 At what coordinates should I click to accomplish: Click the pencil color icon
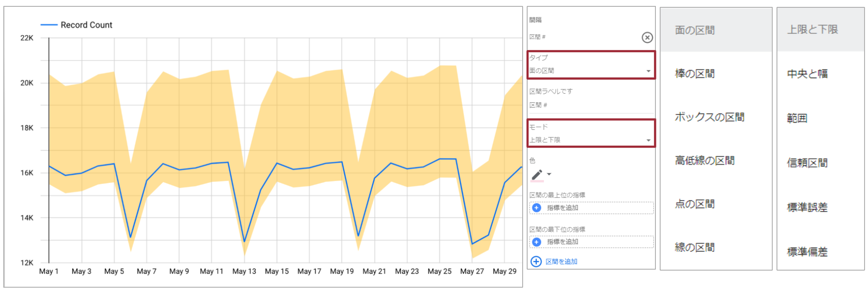point(537,175)
